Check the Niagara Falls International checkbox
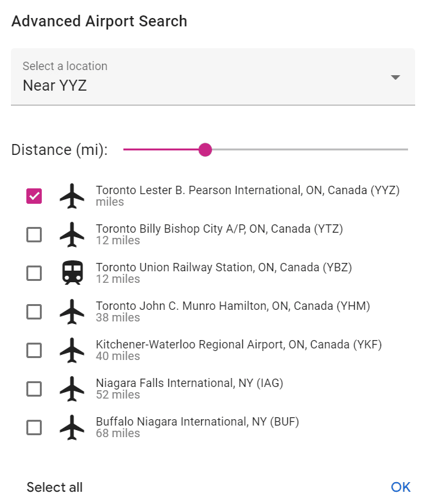Screen dimensions: 428x504 click(x=34, y=389)
